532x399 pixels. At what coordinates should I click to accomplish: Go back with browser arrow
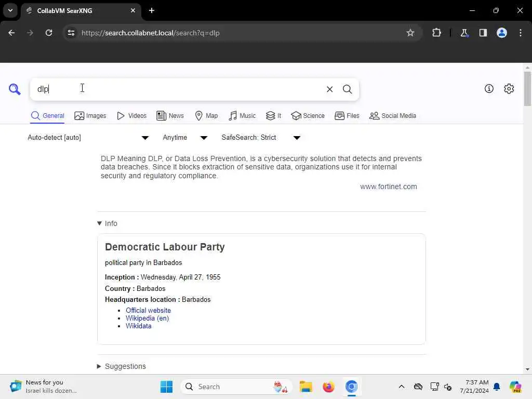pyautogui.click(x=11, y=33)
